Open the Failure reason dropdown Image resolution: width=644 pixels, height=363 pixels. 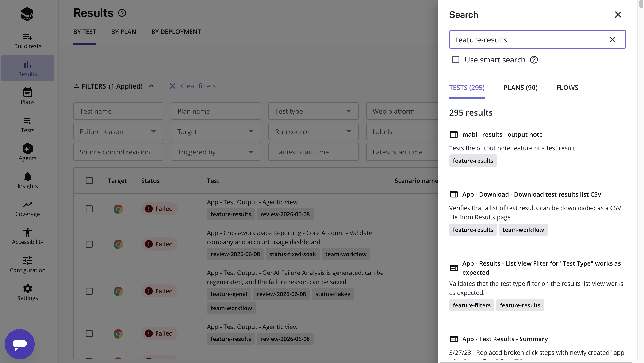click(x=118, y=131)
